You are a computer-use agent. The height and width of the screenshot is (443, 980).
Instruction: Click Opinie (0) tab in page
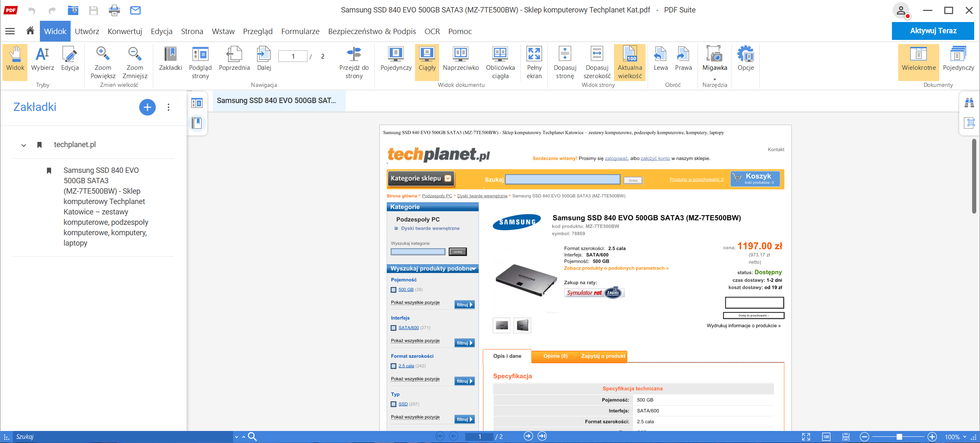tap(555, 356)
